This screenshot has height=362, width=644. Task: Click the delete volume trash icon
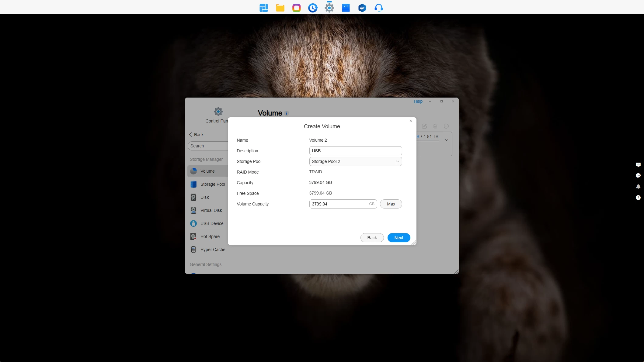tap(435, 126)
